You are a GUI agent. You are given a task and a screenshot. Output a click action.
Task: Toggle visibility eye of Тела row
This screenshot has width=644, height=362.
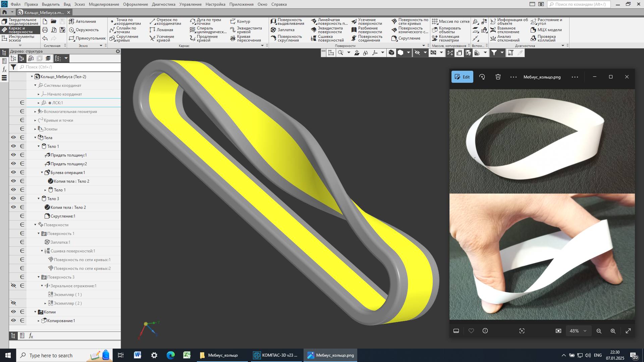pos(13,137)
